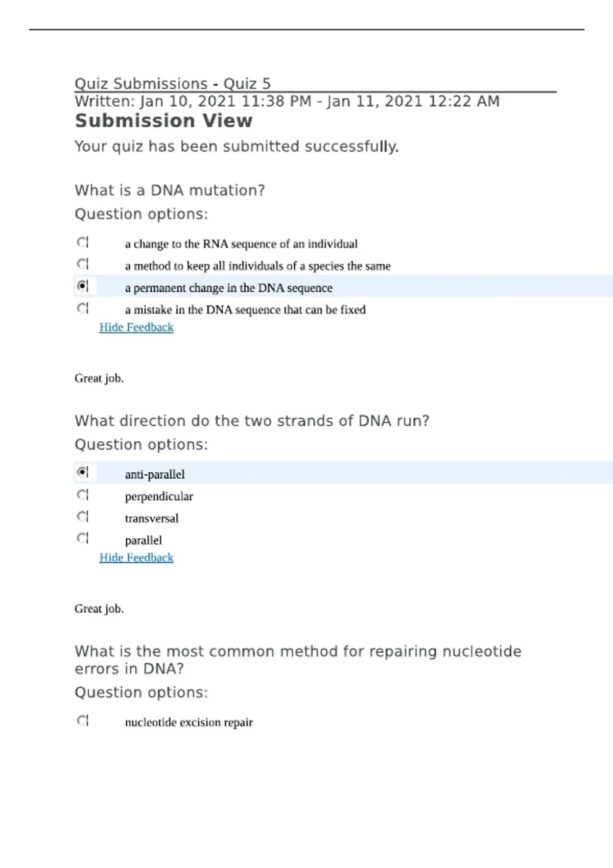Click the 'Submission View' heading
The height and width of the screenshot is (868, 613).
pyautogui.click(x=163, y=121)
